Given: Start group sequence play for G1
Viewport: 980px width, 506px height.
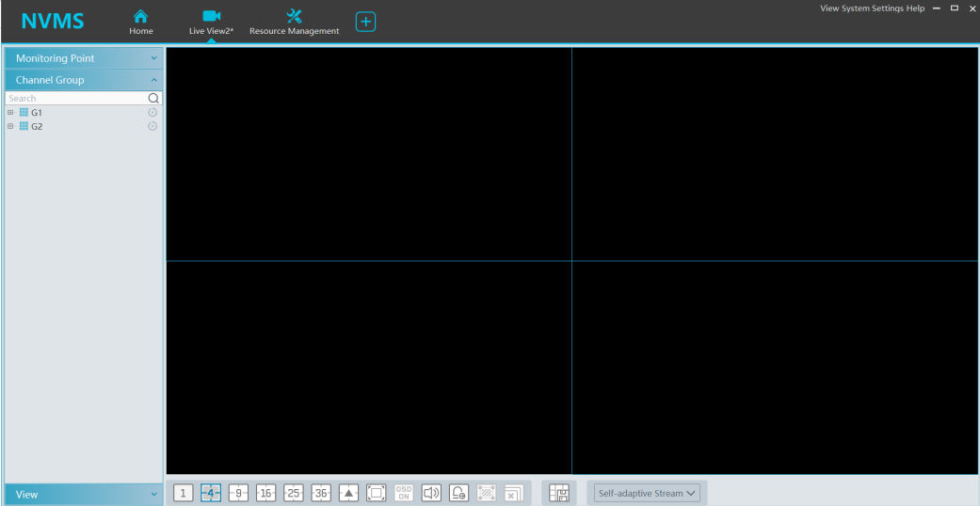Looking at the screenshot, I should coord(153,113).
